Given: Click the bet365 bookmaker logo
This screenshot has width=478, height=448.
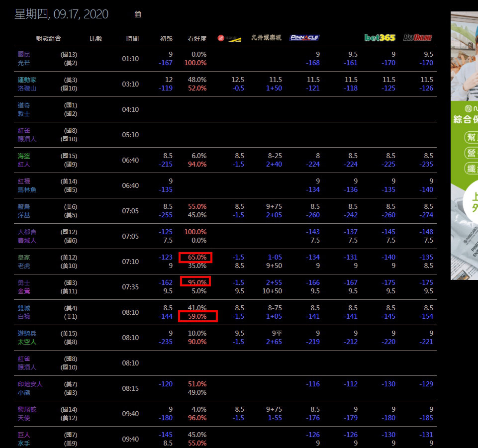Looking at the screenshot, I should point(380,38).
